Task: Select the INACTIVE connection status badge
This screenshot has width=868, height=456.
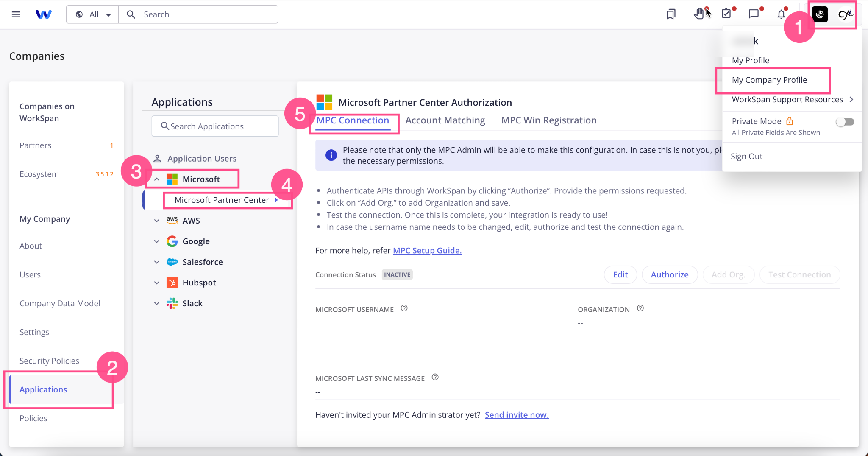Action: tap(397, 274)
